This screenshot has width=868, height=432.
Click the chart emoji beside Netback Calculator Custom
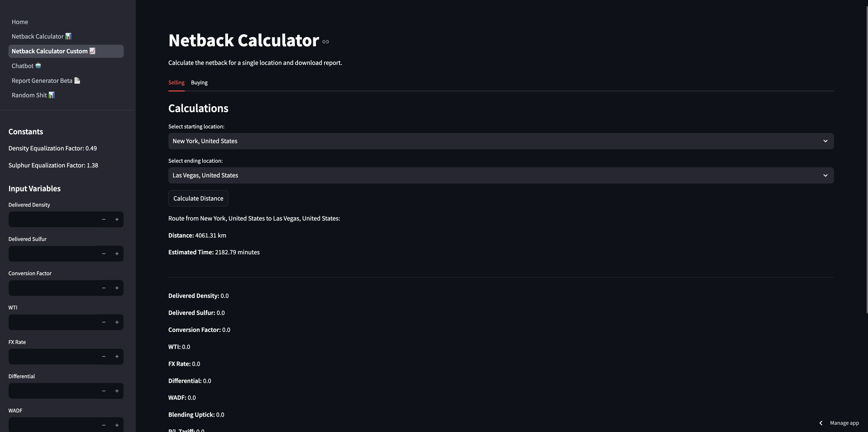pos(92,51)
